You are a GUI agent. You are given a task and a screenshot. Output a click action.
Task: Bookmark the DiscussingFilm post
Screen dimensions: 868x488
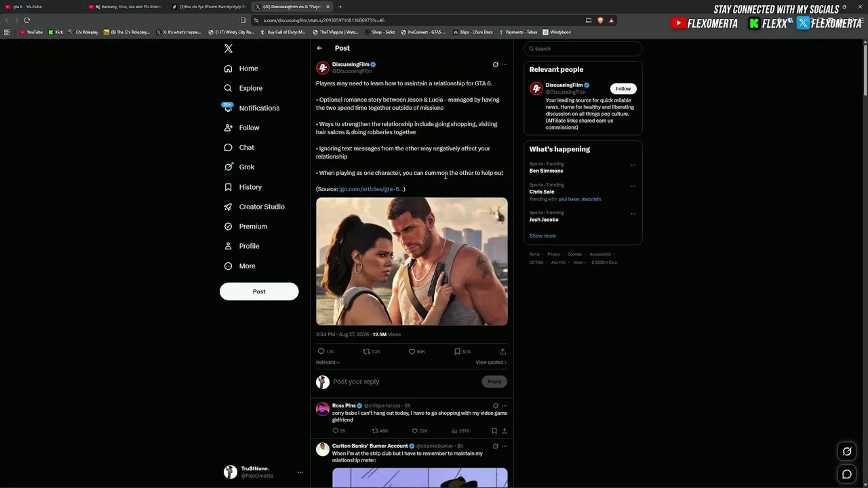457,352
